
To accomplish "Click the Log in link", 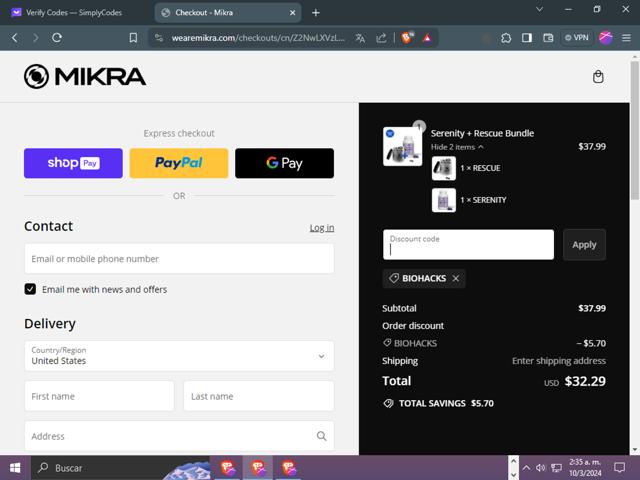I will click(322, 228).
